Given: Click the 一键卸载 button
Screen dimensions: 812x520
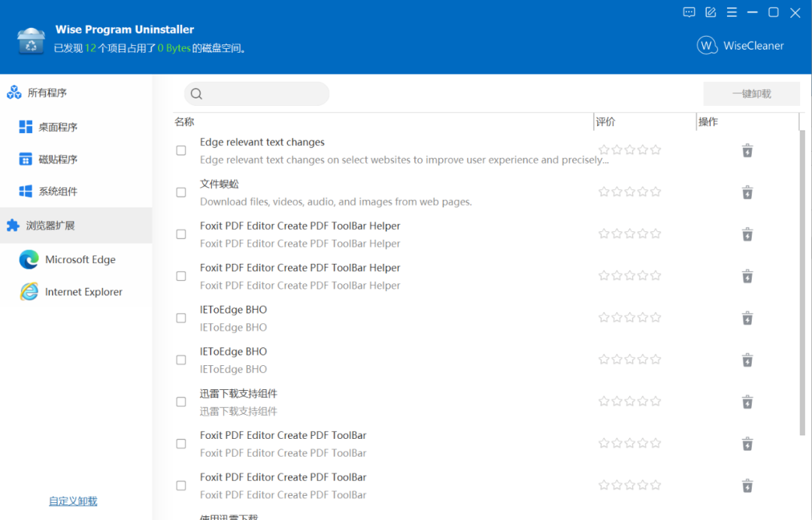Looking at the screenshot, I should pos(751,94).
